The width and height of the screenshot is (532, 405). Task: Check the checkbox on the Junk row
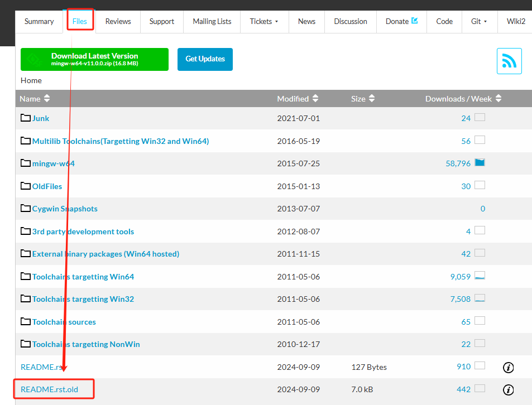[480, 117]
